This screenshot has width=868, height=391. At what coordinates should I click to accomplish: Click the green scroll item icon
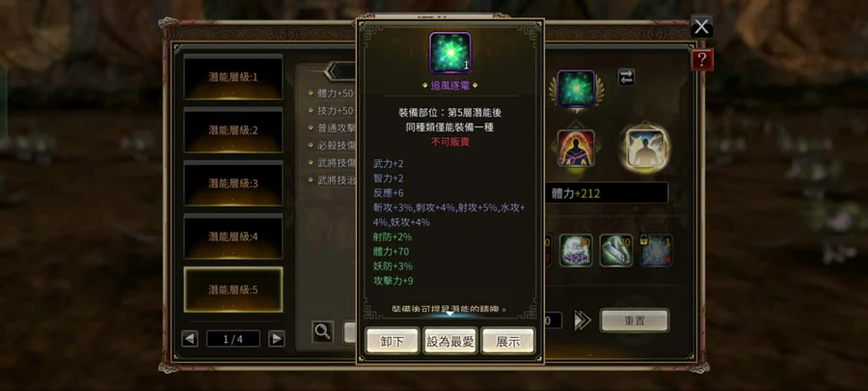[x=616, y=250]
